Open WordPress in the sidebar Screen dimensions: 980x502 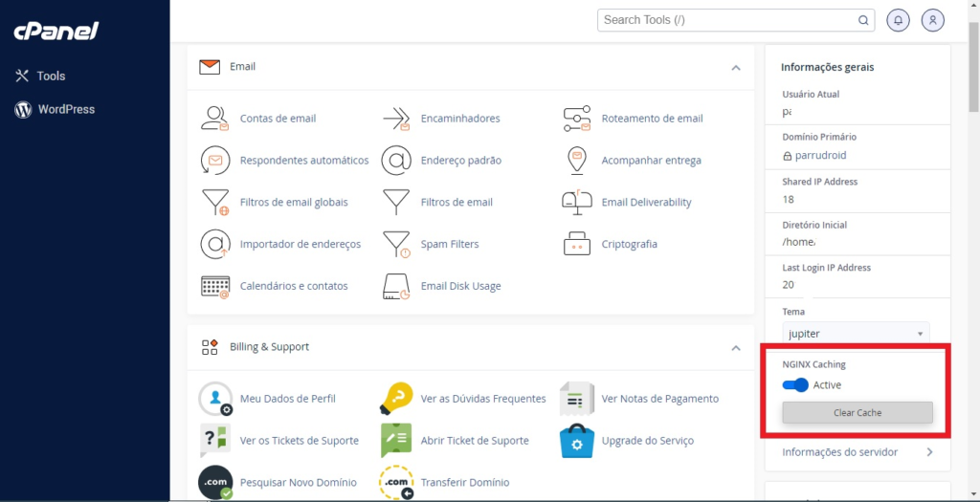pos(55,109)
